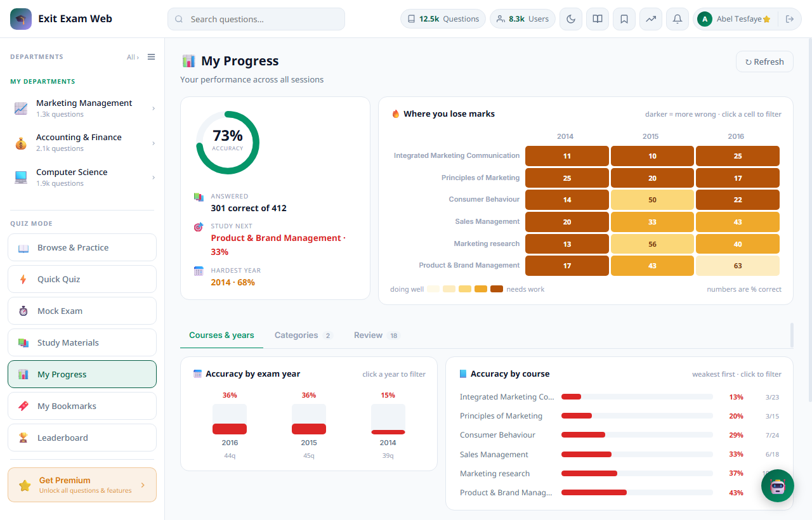The width and height of the screenshot is (812, 520).
Task: Filter by the 2016 exam year bar
Action: click(x=230, y=419)
